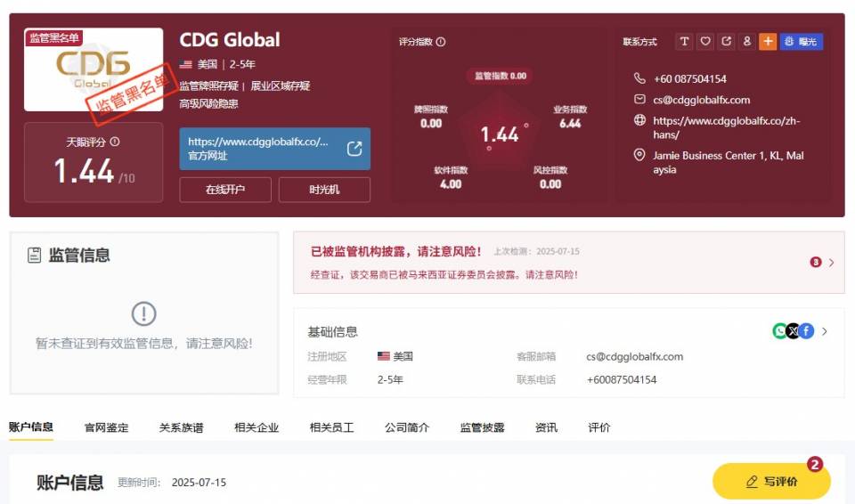Click the update date 2025-07-15 beside 更新时间

(199, 482)
